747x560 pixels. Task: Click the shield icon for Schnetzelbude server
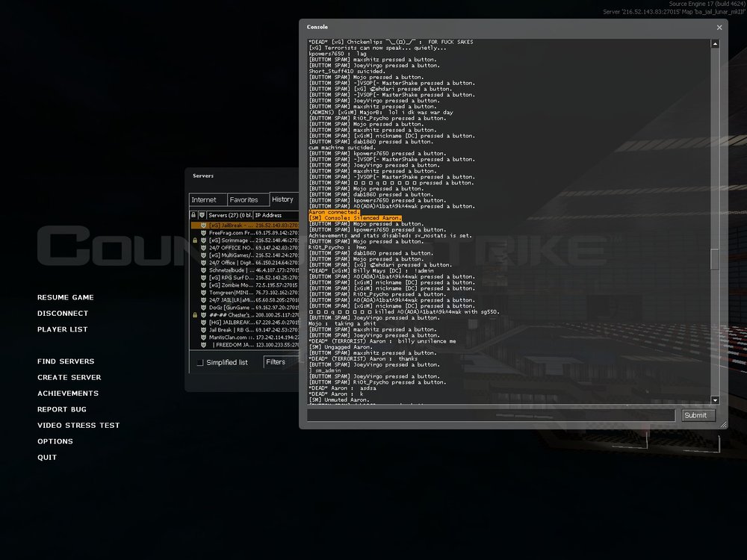[203, 270]
